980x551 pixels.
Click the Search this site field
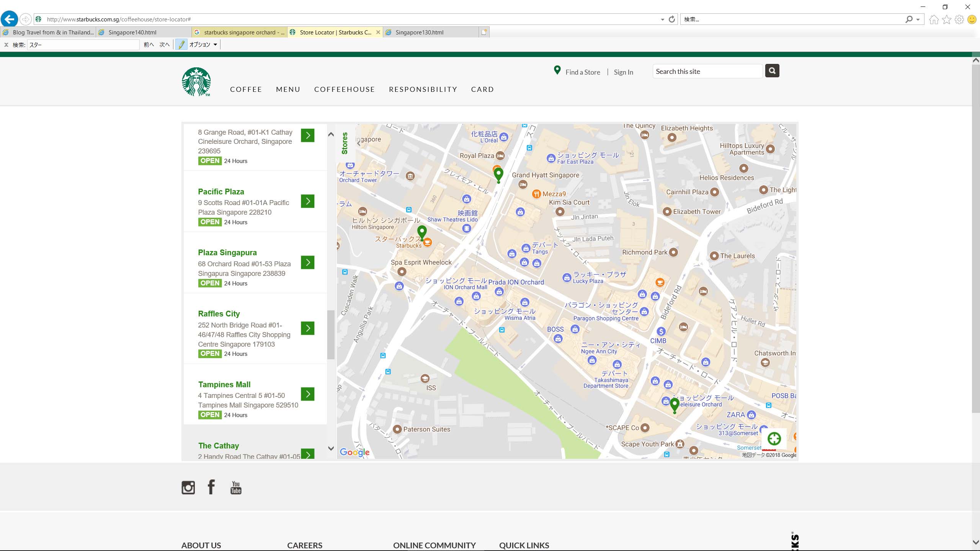(707, 72)
